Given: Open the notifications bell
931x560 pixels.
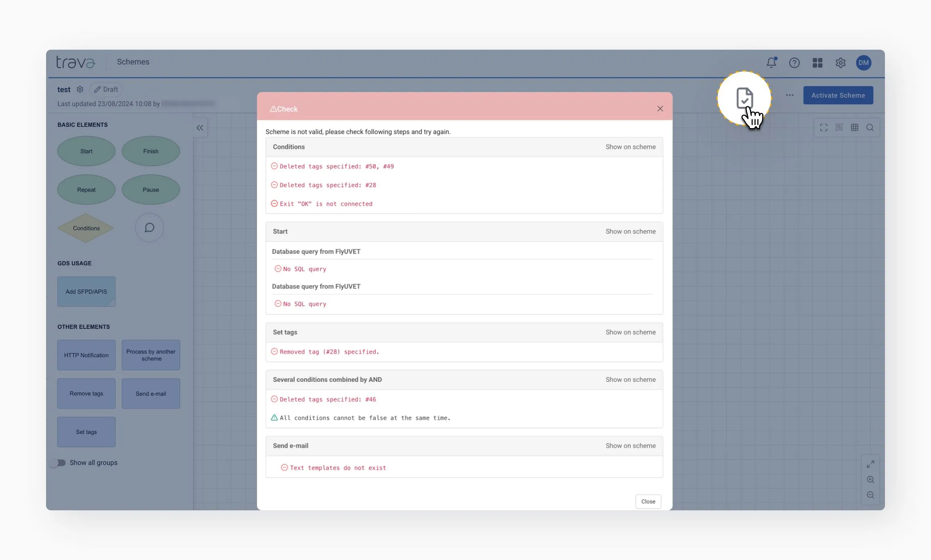Looking at the screenshot, I should [771, 63].
